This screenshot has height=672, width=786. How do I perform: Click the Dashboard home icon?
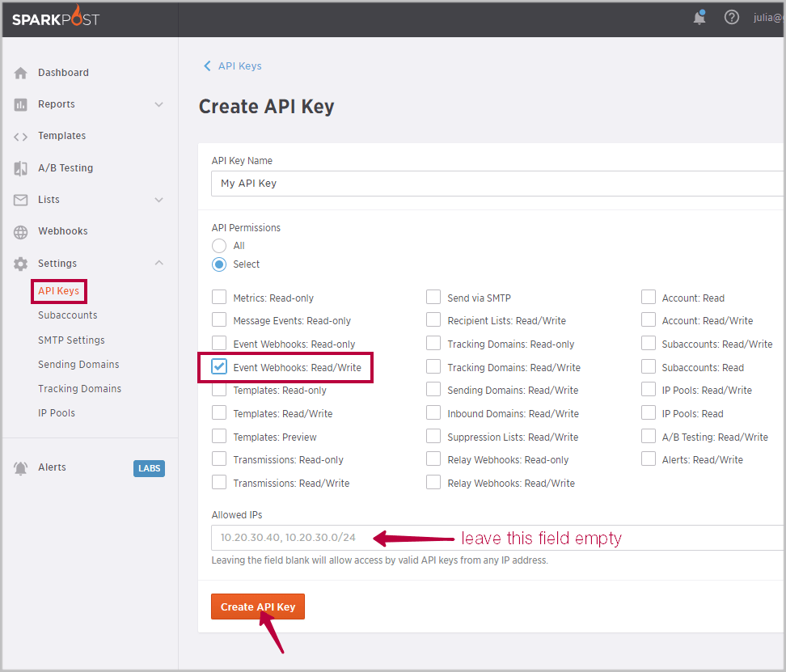click(21, 73)
